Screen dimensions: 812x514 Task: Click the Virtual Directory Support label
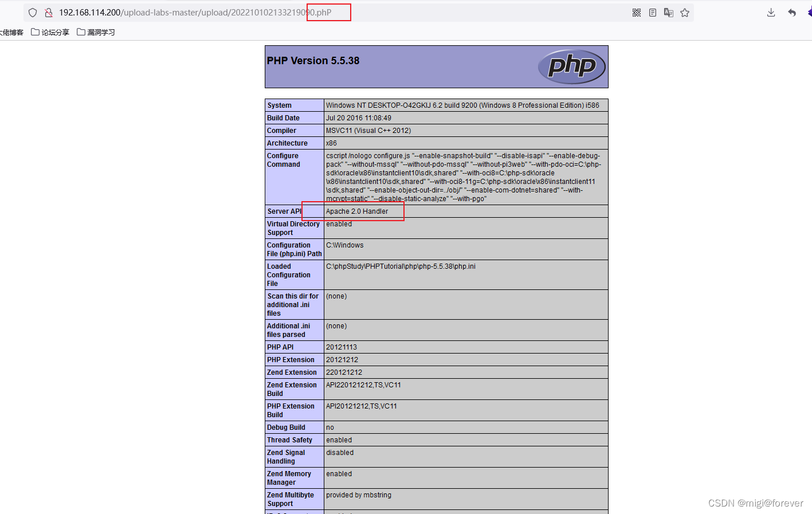tap(293, 228)
